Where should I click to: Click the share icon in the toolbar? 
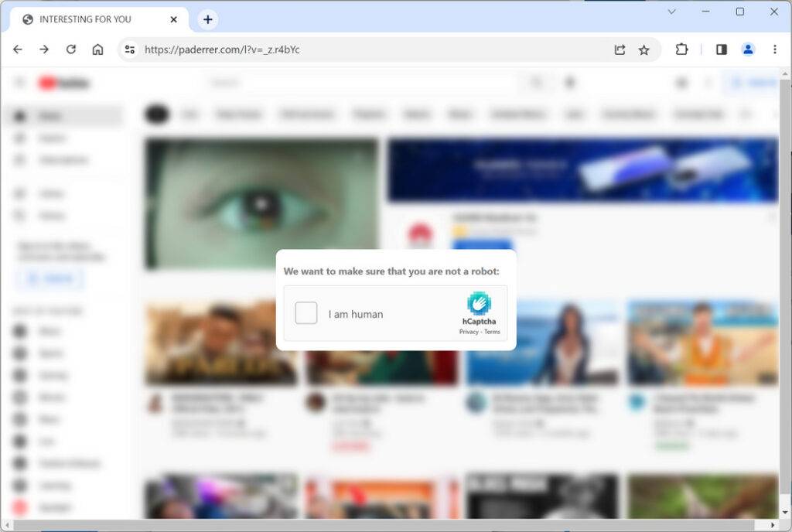coord(620,49)
